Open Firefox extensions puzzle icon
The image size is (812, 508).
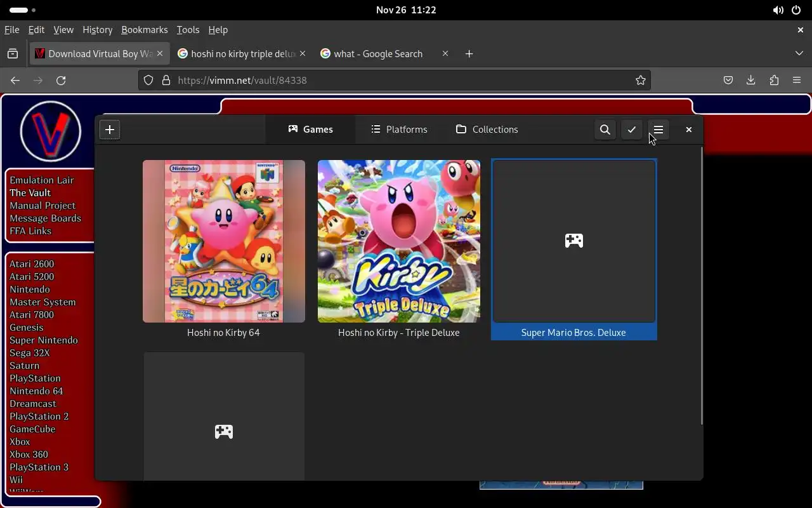774,81
